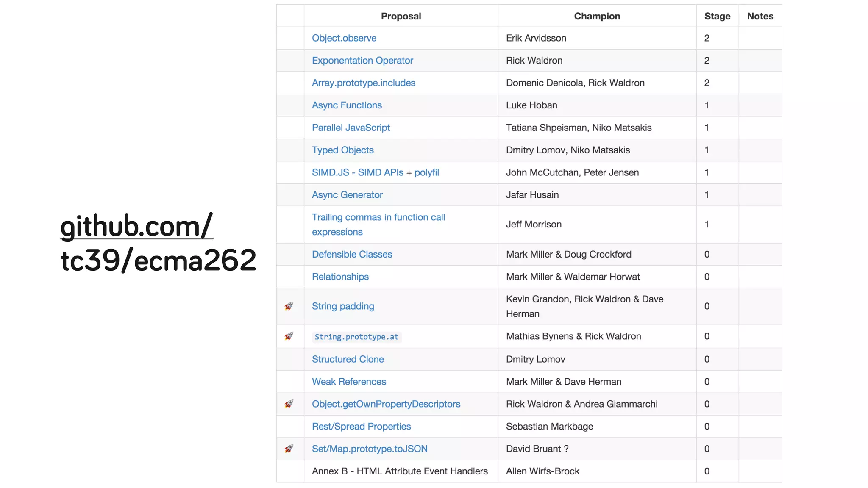868x488 pixels.
Task: Open the Object.observe proposal link
Action: pos(344,38)
